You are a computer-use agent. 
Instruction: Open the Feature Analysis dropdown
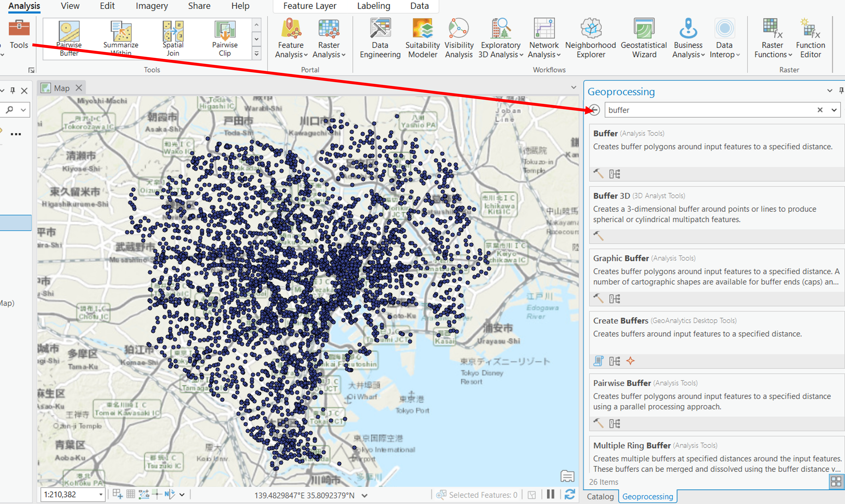(291, 38)
